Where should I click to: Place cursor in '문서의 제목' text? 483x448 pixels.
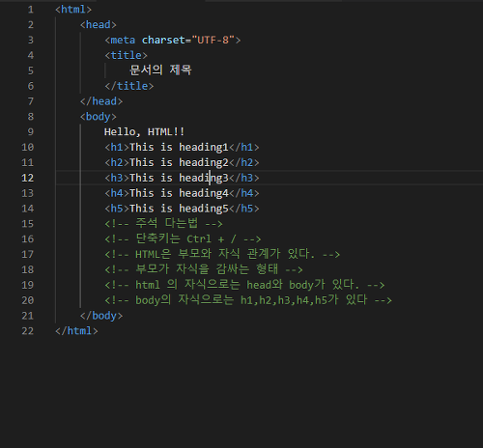coord(160,70)
